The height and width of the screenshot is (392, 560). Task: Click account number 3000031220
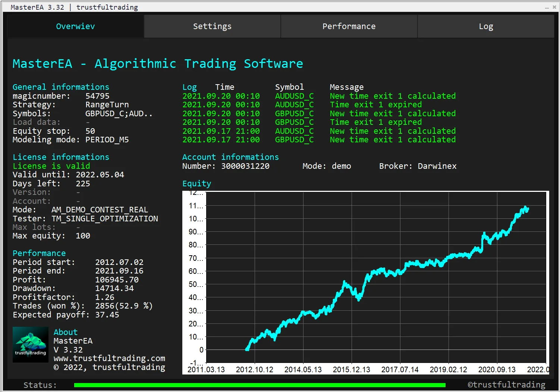tap(245, 166)
